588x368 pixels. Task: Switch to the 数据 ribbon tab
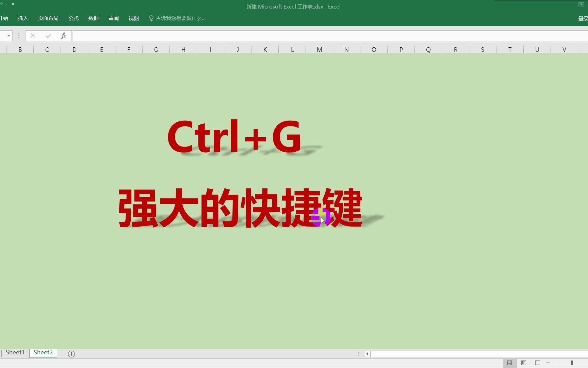[93, 18]
